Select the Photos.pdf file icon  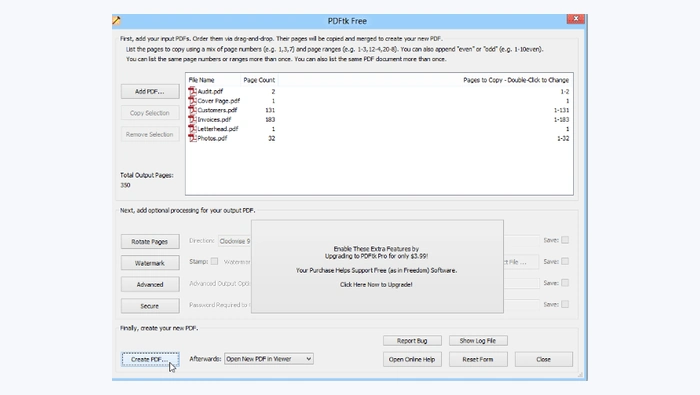coord(192,138)
